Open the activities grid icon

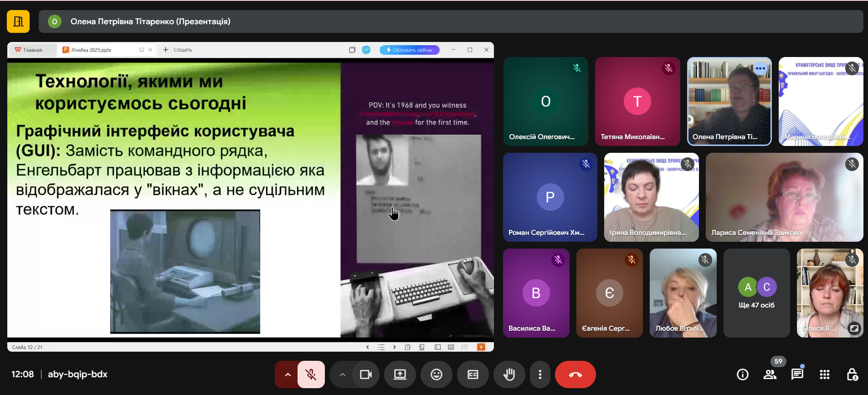[x=824, y=374]
